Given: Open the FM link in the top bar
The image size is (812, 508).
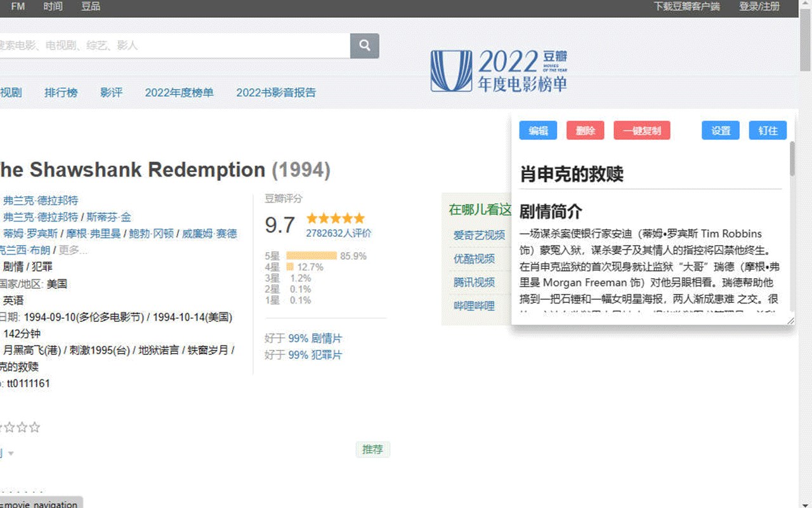Looking at the screenshot, I should tap(18, 6).
